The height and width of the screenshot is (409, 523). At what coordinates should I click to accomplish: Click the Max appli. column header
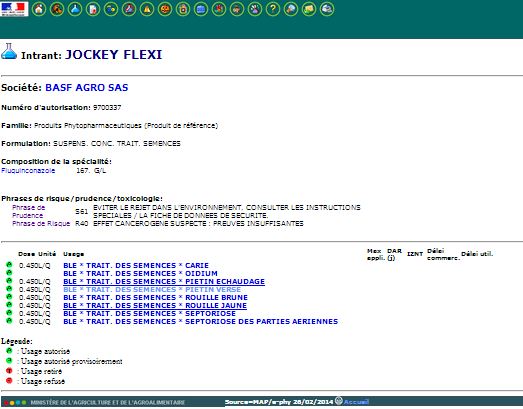coord(376,254)
